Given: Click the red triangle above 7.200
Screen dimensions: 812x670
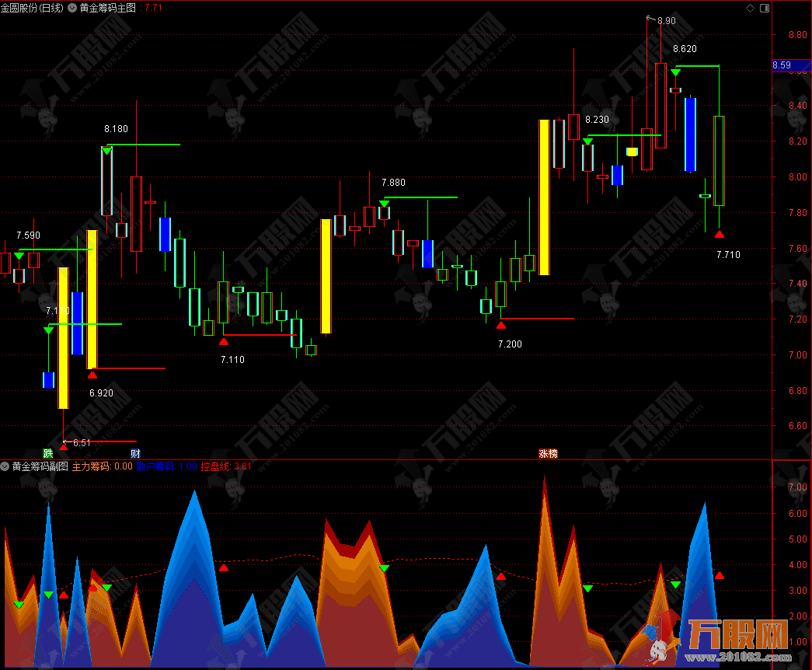Looking at the screenshot, I should (500, 325).
